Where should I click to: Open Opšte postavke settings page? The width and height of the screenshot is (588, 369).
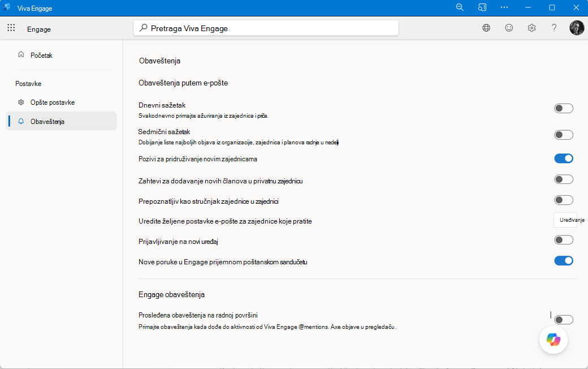tap(61, 102)
